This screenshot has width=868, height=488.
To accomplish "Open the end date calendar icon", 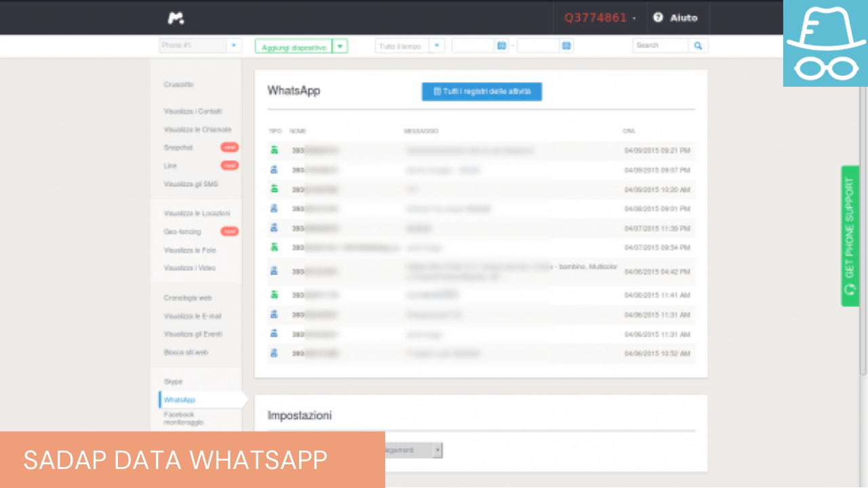I will (x=567, y=45).
